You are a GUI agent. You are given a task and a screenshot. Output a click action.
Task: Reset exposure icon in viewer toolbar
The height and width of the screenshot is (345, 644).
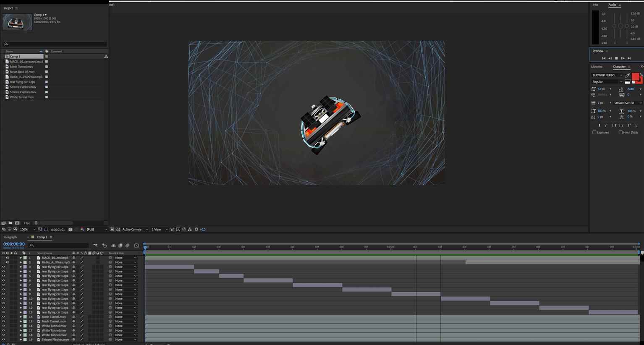point(196,230)
